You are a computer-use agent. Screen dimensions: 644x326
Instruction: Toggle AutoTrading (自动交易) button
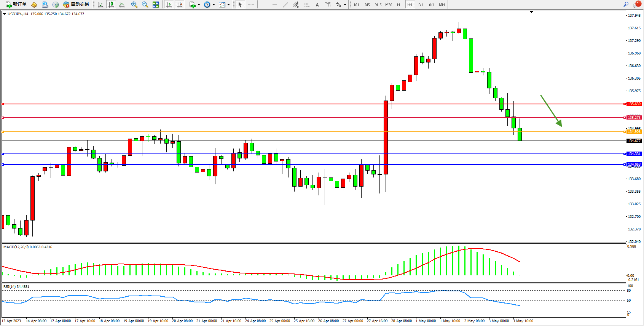pos(76,5)
